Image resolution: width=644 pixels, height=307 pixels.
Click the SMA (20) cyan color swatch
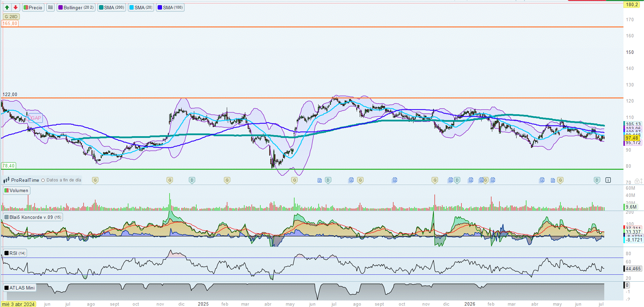(132, 8)
